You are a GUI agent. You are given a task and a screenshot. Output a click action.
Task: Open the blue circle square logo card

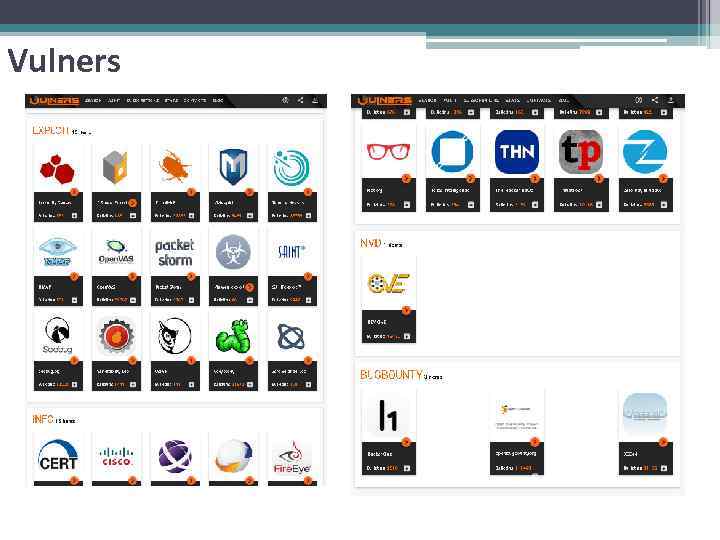click(x=453, y=169)
